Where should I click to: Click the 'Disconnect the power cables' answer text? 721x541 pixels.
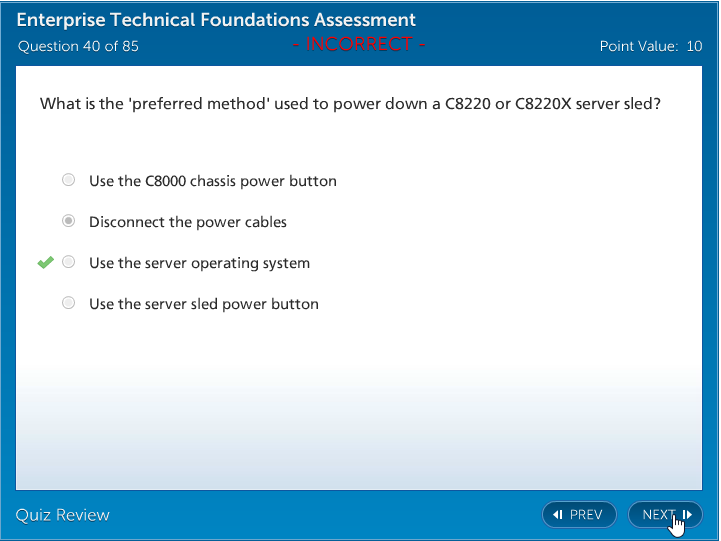click(187, 222)
